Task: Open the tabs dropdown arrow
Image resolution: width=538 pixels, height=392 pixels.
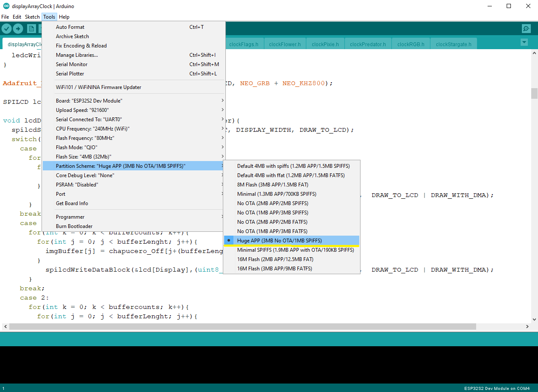Action: point(524,42)
